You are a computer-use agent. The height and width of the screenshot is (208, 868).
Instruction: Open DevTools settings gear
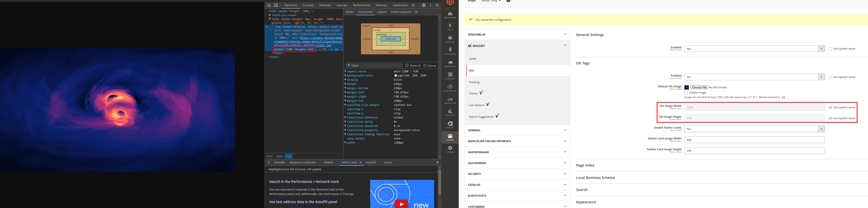[x=424, y=5]
